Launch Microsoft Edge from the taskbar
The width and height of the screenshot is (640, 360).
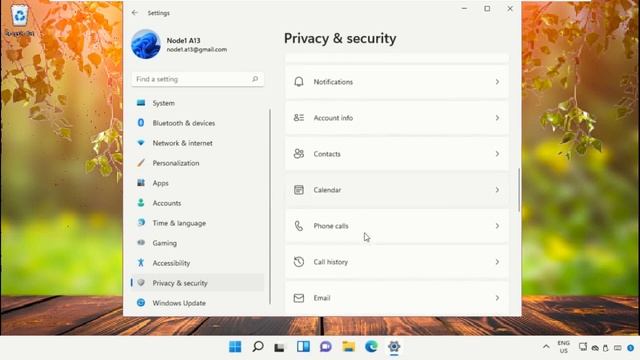point(371,347)
